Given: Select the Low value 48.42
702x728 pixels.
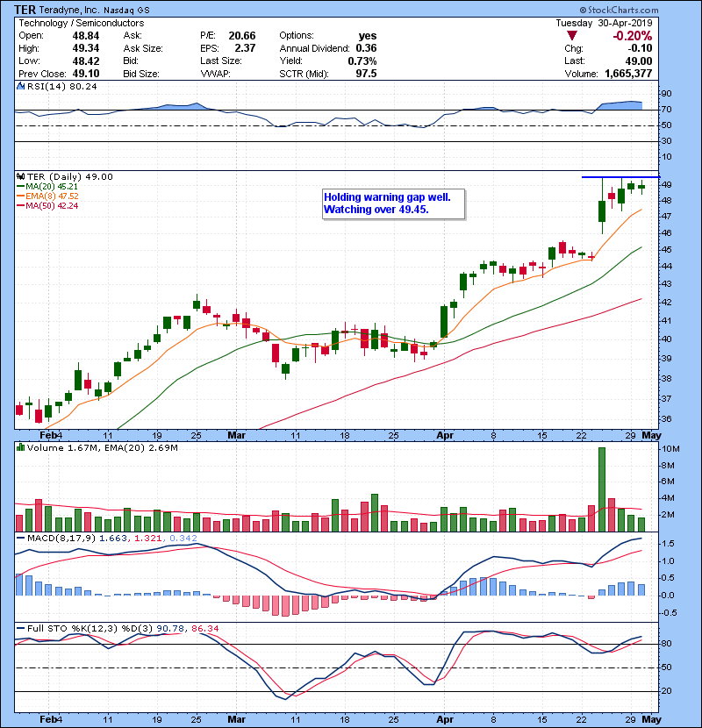Looking at the screenshot, I should [x=86, y=61].
